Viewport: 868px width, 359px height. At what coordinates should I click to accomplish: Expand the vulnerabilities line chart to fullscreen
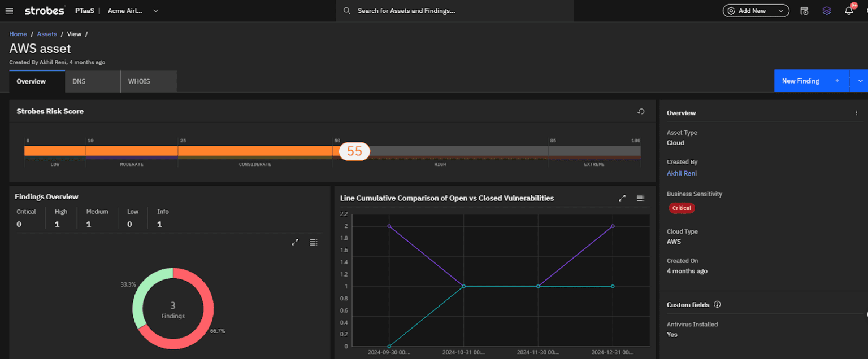pos(622,198)
